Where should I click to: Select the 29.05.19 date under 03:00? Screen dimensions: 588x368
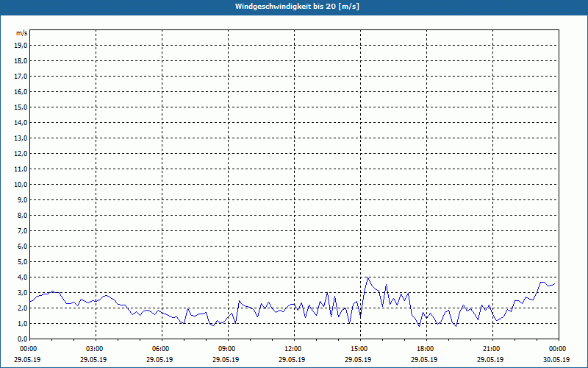(x=93, y=359)
